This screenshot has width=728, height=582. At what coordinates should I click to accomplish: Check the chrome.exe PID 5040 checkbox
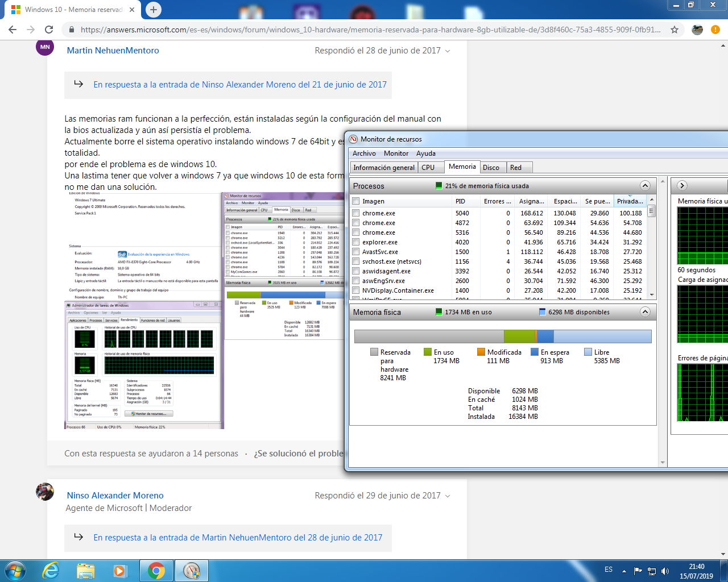click(x=356, y=213)
